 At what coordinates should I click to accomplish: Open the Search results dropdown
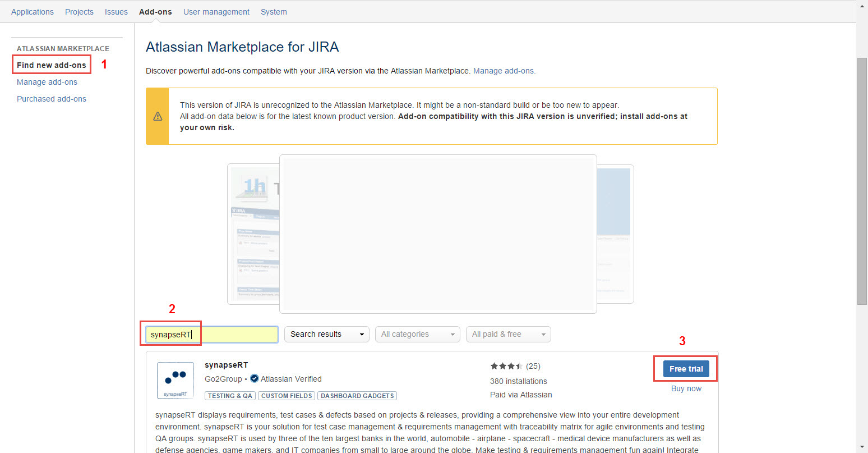click(x=326, y=334)
